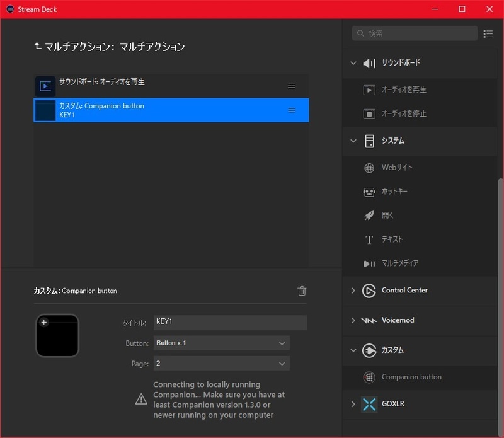Click the reorder handle on the KEY1 action
Image resolution: width=504 pixels, height=438 pixels.
click(x=292, y=110)
